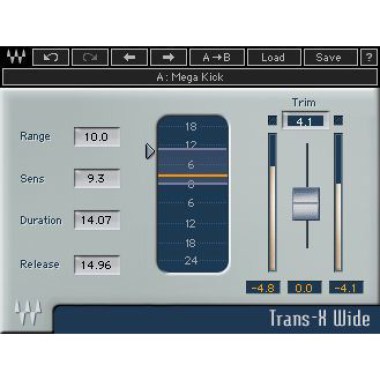Click the orange line in gain graph

193,175
